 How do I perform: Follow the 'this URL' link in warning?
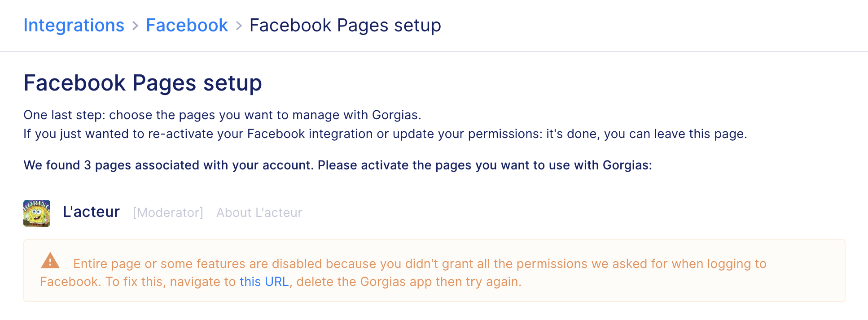point(264,281)
